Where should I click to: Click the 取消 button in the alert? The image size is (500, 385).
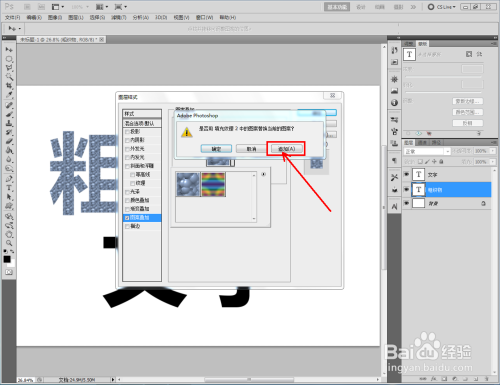[251, 149]
